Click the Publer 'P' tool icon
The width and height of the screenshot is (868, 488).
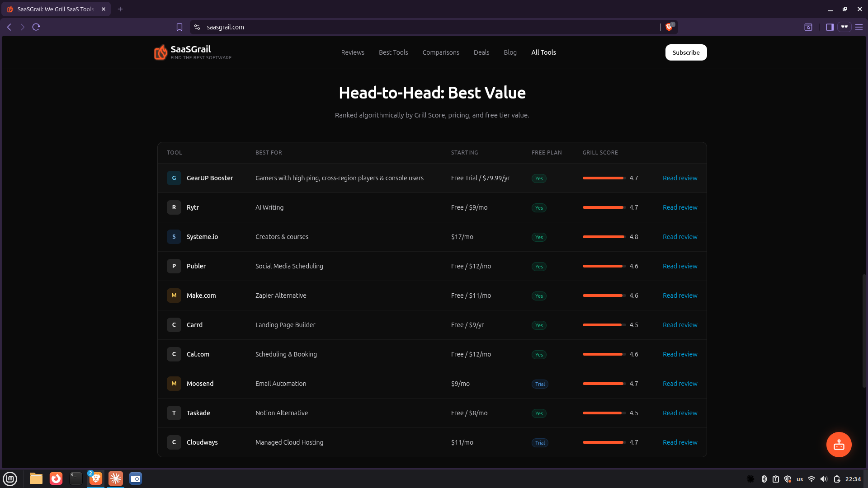click(174, 266)
